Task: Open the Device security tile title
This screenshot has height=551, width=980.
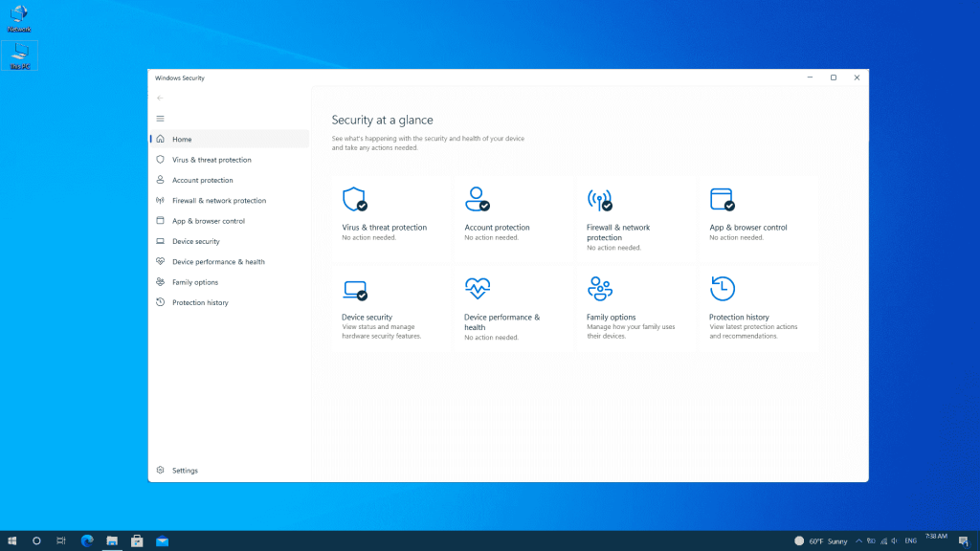Action: pos(367,317)
